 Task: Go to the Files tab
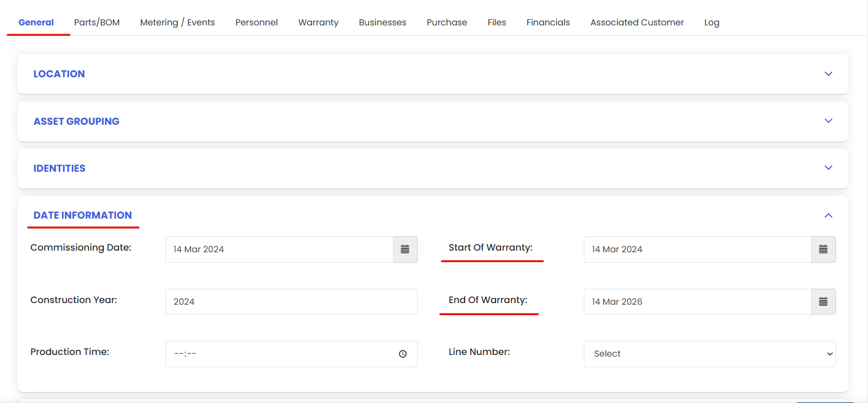[497, 23]
